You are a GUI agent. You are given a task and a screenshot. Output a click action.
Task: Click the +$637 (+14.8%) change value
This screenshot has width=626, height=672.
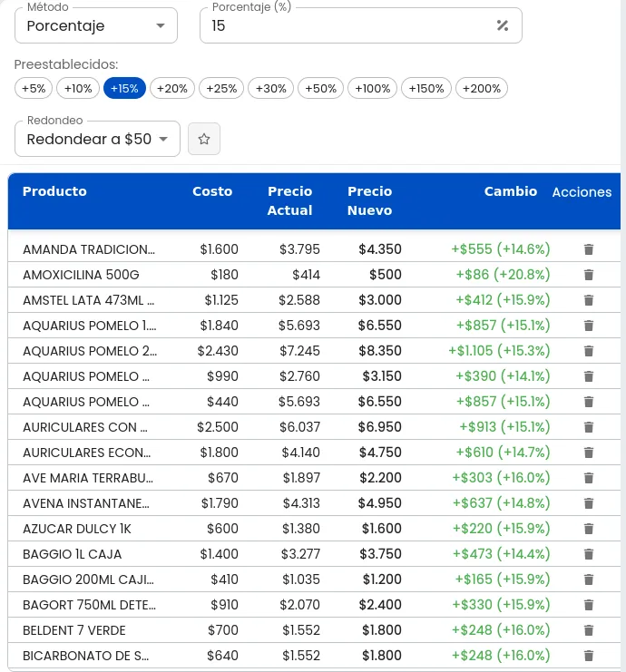[501, 503]
